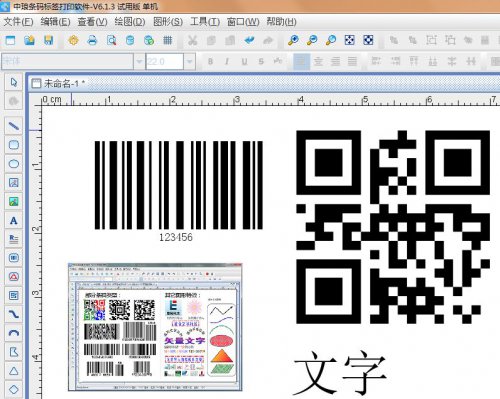Pick the polygon shape tool
500x399 pixels.
click(14, 352)
